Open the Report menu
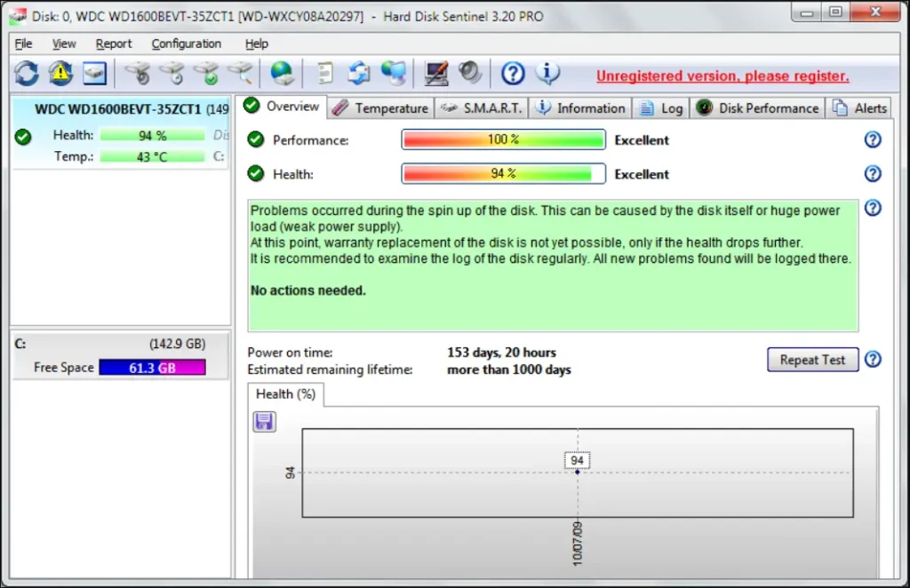Screen dimensions: 910x588 coord(114,44)
